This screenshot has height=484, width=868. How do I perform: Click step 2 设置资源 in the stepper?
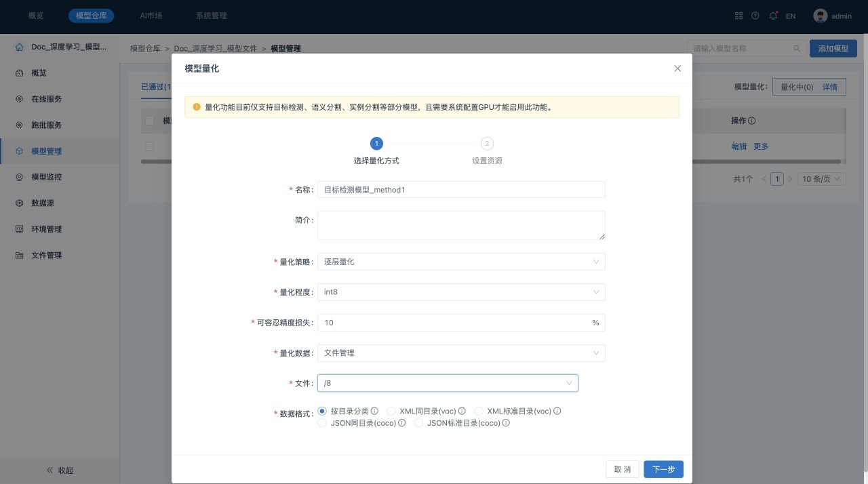(x=487, y=144)
